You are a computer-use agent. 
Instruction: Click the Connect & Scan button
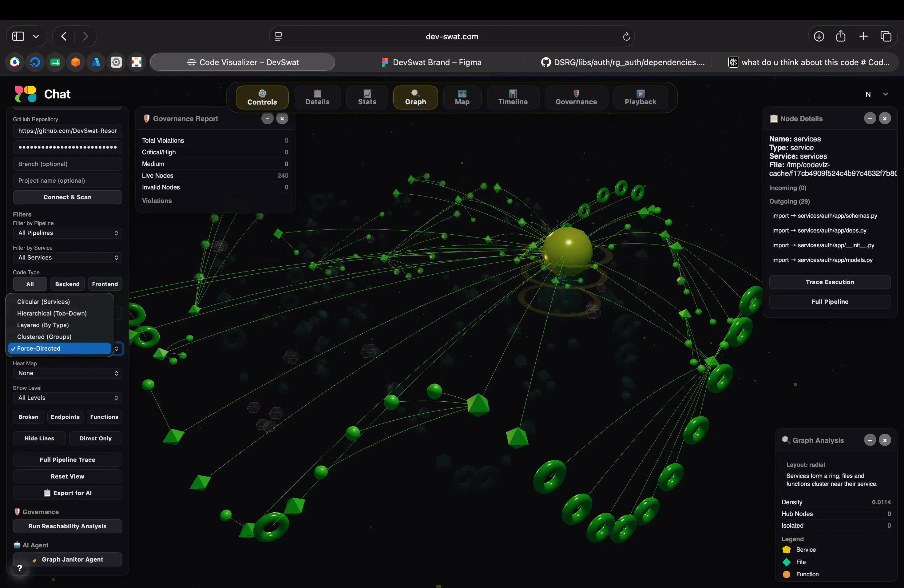[x=68, y=197]
